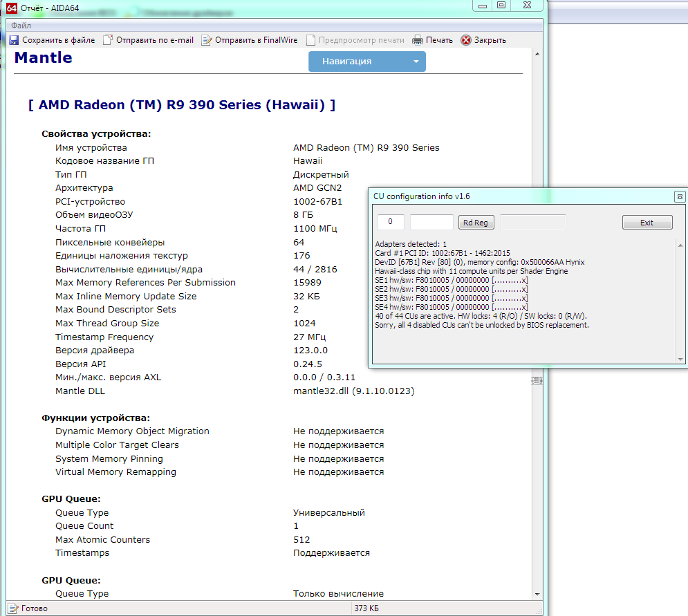Click the value 'AMD GCN2'
Viewport: 688px width, 616px height.
tap(317, 188)
